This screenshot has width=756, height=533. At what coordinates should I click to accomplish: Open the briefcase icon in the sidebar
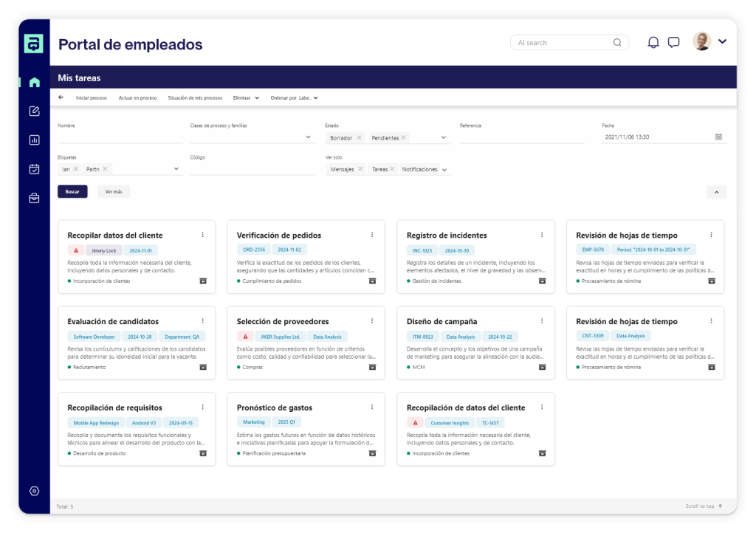pos(33,197)
